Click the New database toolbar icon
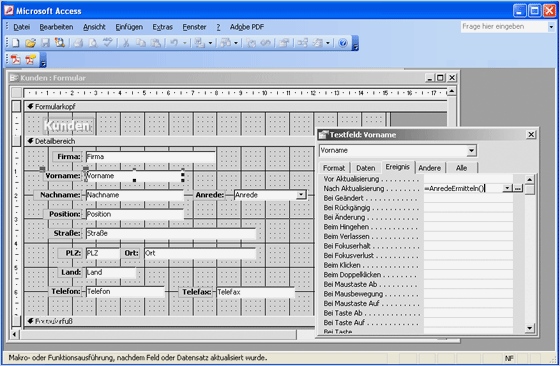Viewport: 560px width, 366px height. (x=16, y=43)
